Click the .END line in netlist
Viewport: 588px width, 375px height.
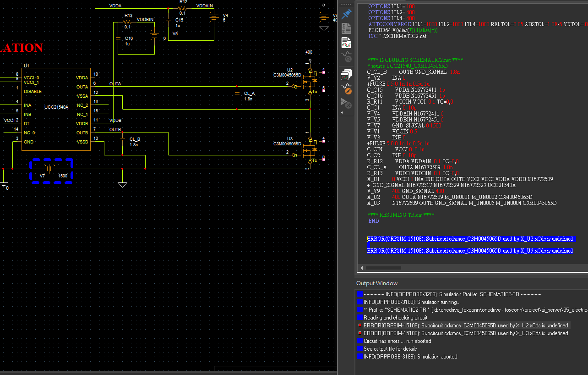pyautogui.click(x=373, y=221)
